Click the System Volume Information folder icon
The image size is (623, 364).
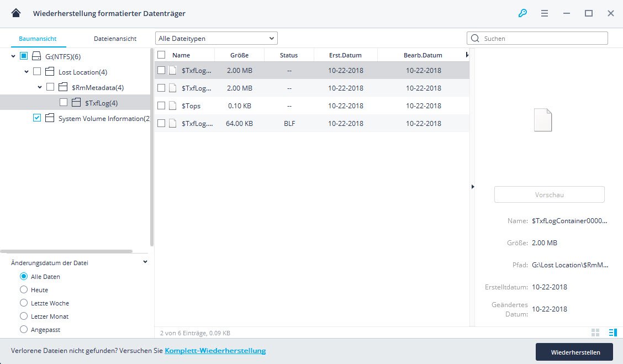coord(50,118)
